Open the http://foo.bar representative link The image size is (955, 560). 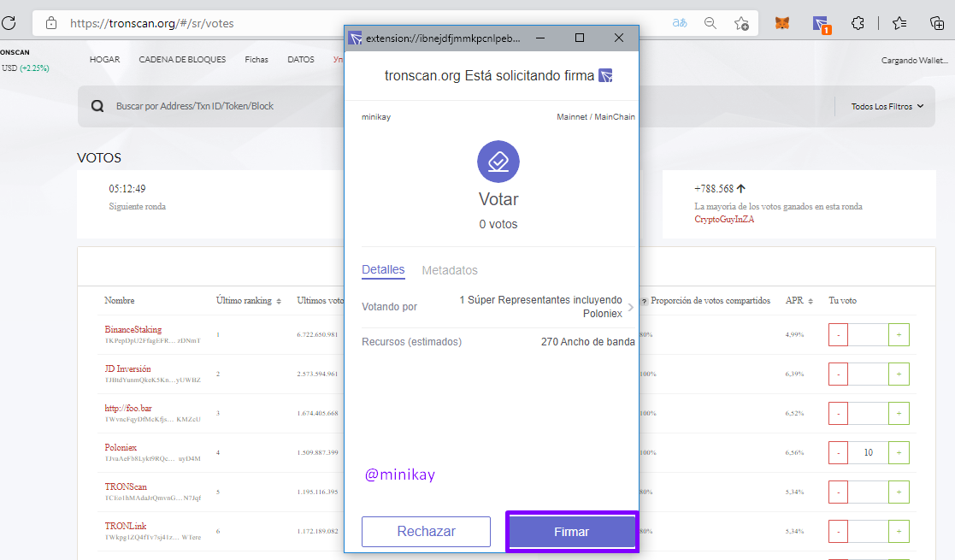click(128, 409)
